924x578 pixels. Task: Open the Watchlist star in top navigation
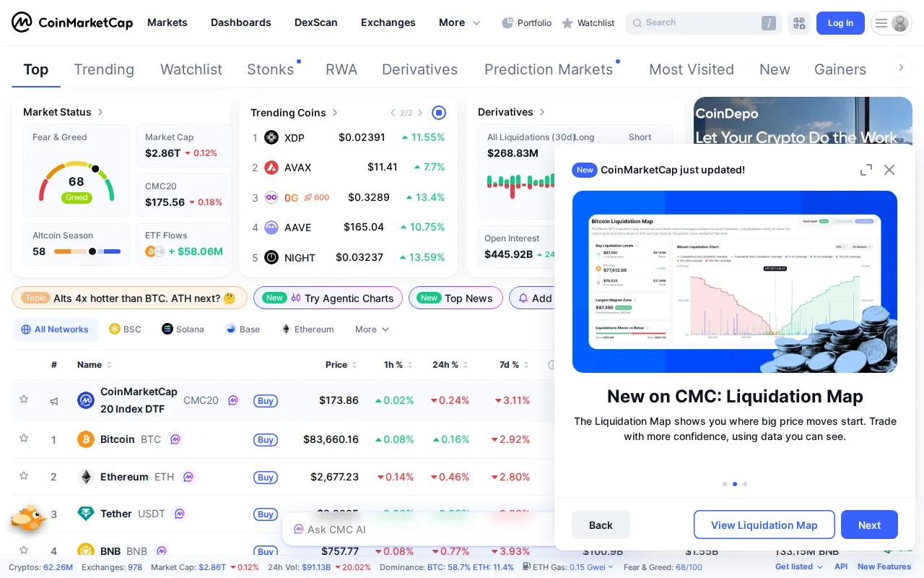[567, 23]
